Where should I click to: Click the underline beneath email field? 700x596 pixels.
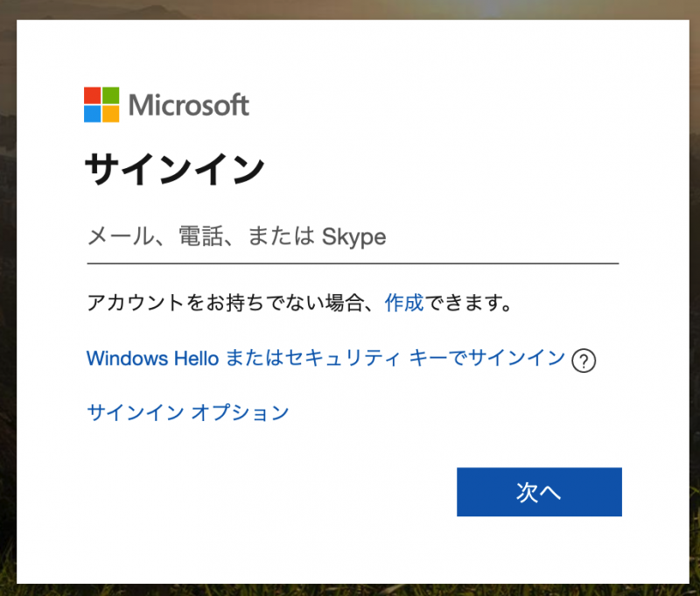(353, 263)
